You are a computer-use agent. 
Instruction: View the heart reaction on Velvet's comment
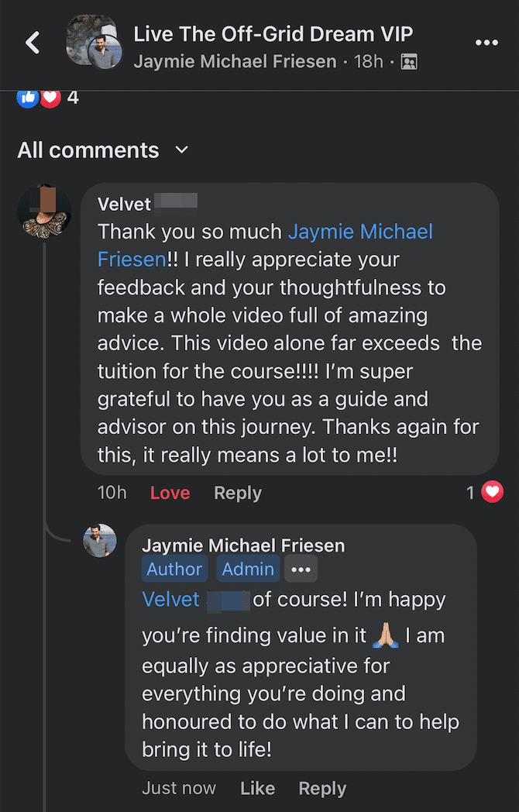(492, 492)
